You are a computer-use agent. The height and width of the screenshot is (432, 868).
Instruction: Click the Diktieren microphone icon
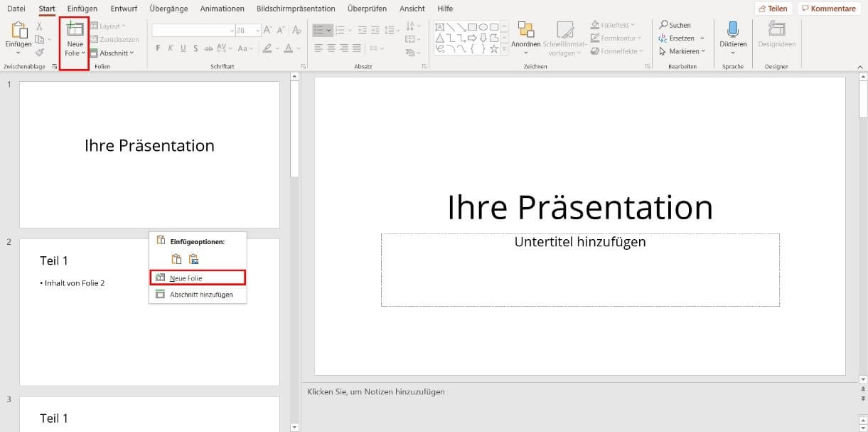click(733, 29)
